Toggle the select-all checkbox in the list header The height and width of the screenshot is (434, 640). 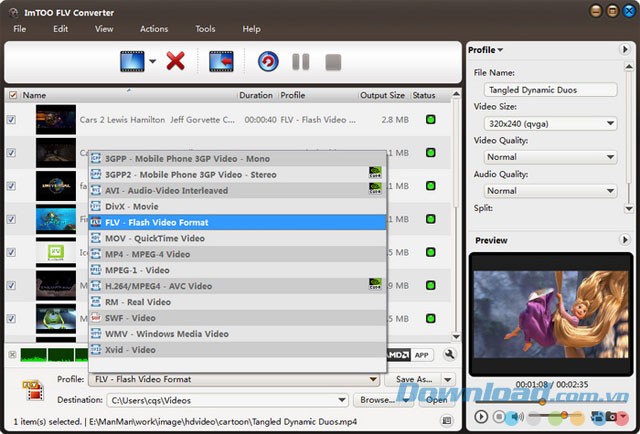pyautogui.click(x=12, y=96)
